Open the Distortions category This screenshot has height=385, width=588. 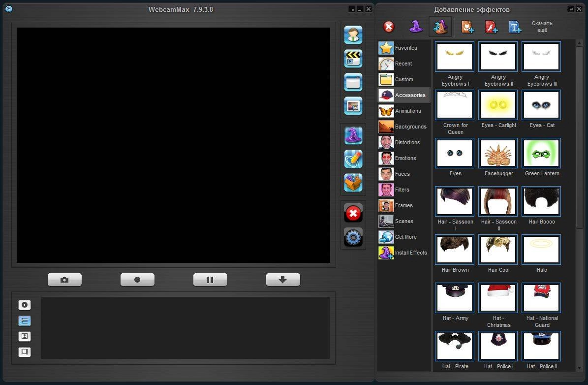pyautogui.click(x=404, y=143)
